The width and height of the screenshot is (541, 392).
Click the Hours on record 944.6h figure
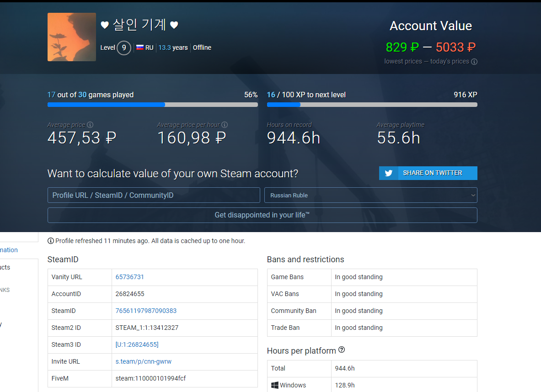click(x=294, y=138)
